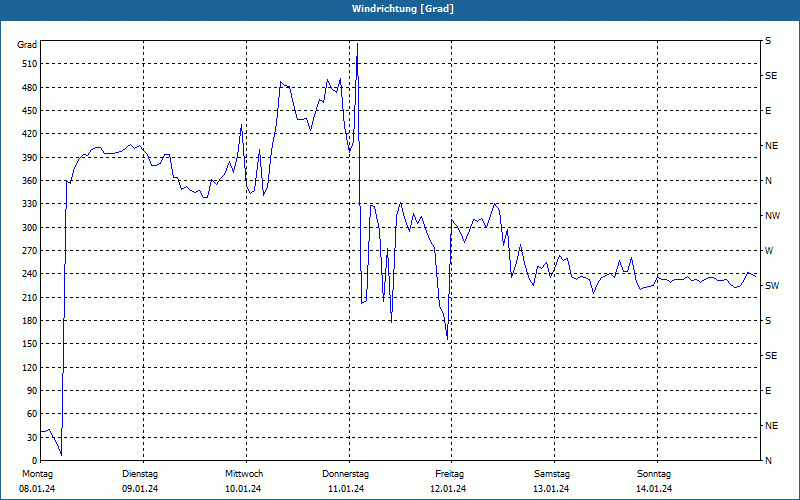Pick the 'Sonntag' day label
The height and width of the screenshot is (500, 800).
tap(654, 474)
